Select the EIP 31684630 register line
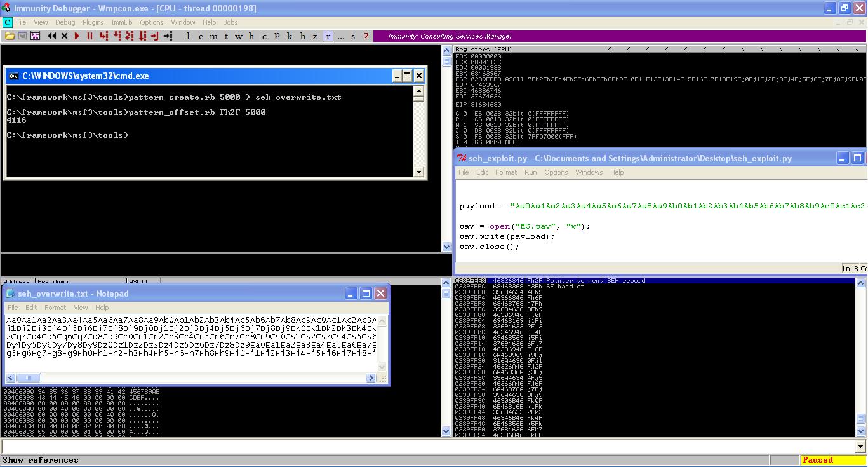The image size is (868, 467). (478, 104)
